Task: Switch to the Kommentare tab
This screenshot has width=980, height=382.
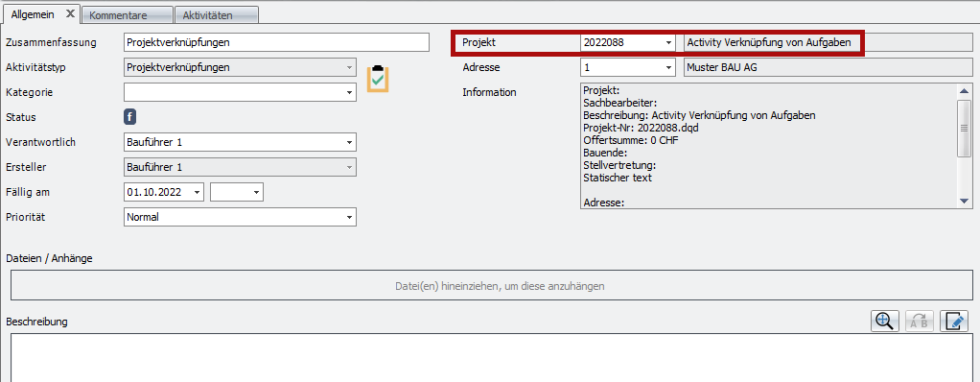Action: coord(127,15)
